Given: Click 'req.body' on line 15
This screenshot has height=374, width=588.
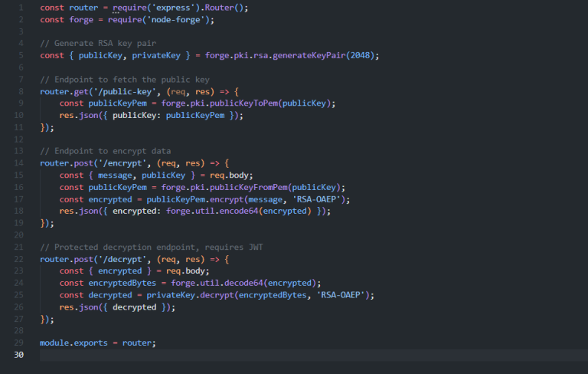Looking at the screenshot, I should pyautogui.click(x=229, y=176).
